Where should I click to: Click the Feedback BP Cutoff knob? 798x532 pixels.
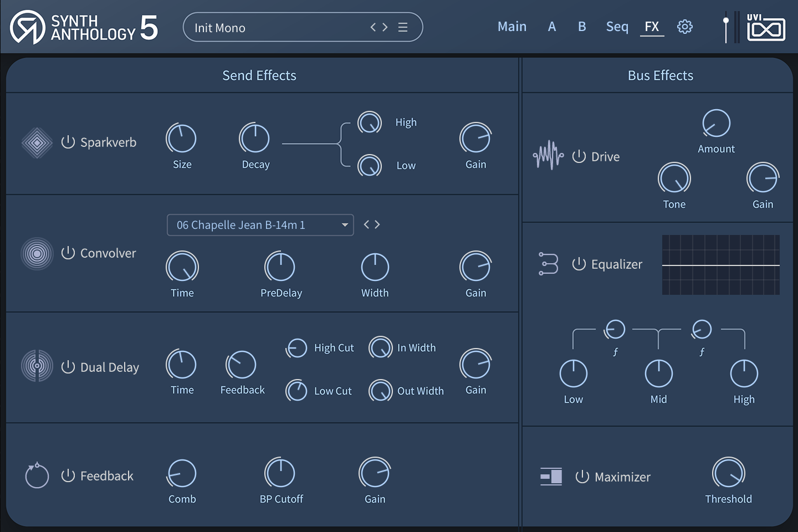click(280, 473)
